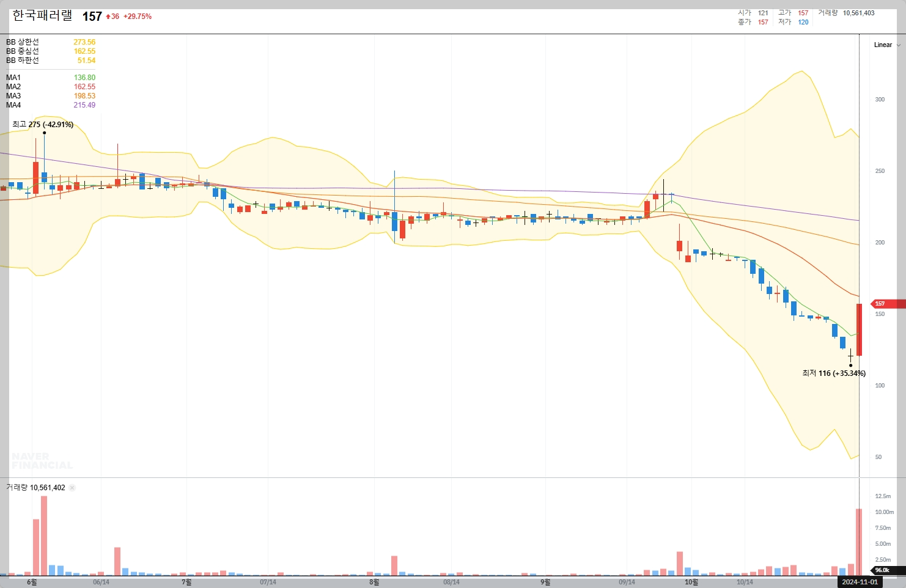Click the 08/14 date axis label
This screenshot has height=588, width=906.
[x=451, y=582]
